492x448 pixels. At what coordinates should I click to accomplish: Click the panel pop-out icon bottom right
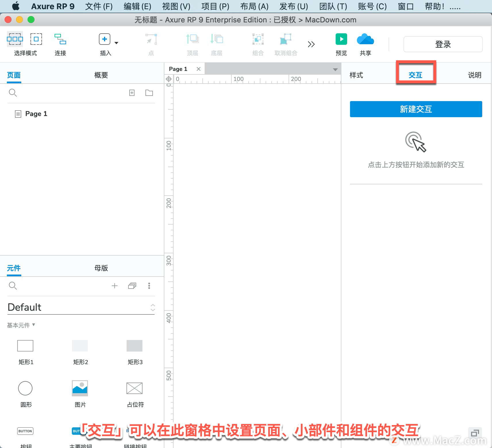(x=475, y=433)
